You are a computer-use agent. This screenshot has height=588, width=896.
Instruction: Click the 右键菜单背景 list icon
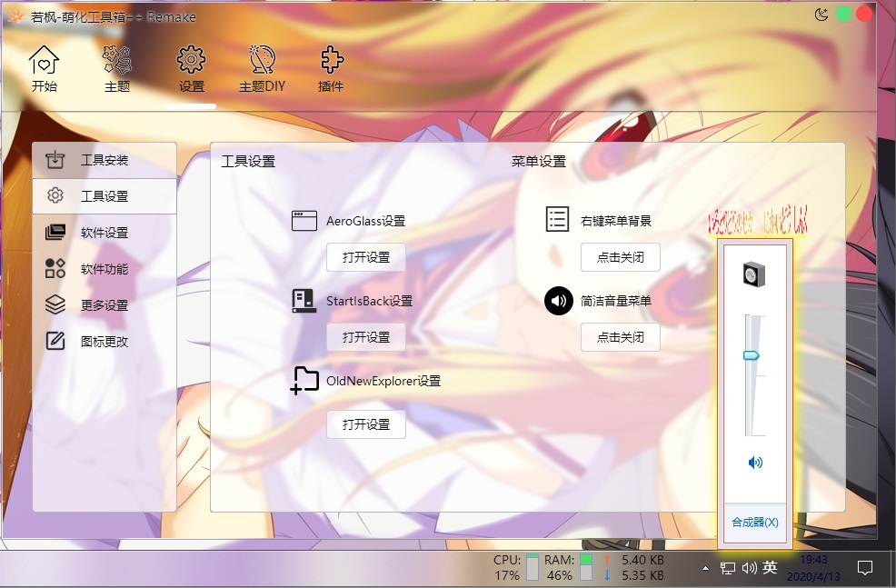pyautogui.click(x=557, y=219)
